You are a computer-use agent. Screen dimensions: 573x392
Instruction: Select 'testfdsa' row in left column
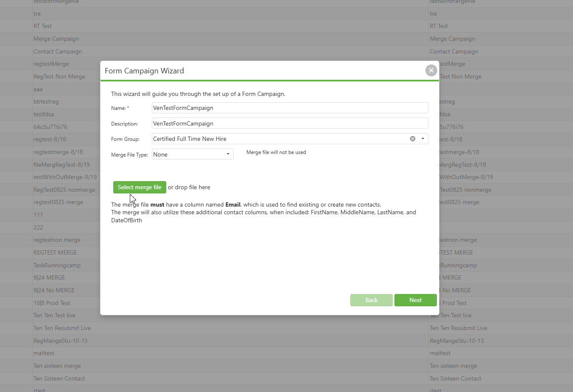[x=44, y=114]
